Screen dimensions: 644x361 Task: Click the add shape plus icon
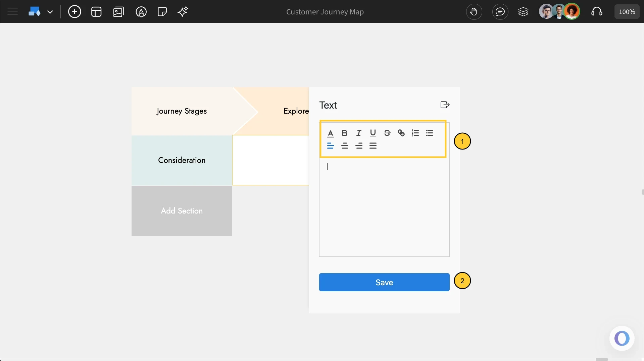click(x=75, y=11)
